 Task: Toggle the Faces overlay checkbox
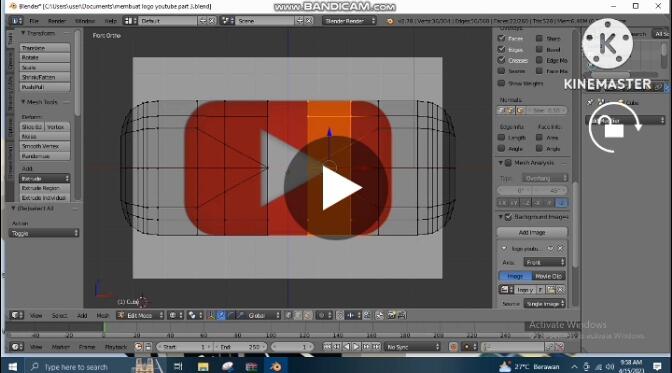click(501, 38)
